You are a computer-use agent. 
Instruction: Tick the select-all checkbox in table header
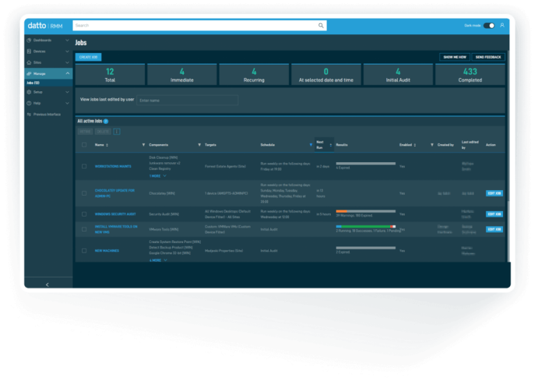(84, 145)
